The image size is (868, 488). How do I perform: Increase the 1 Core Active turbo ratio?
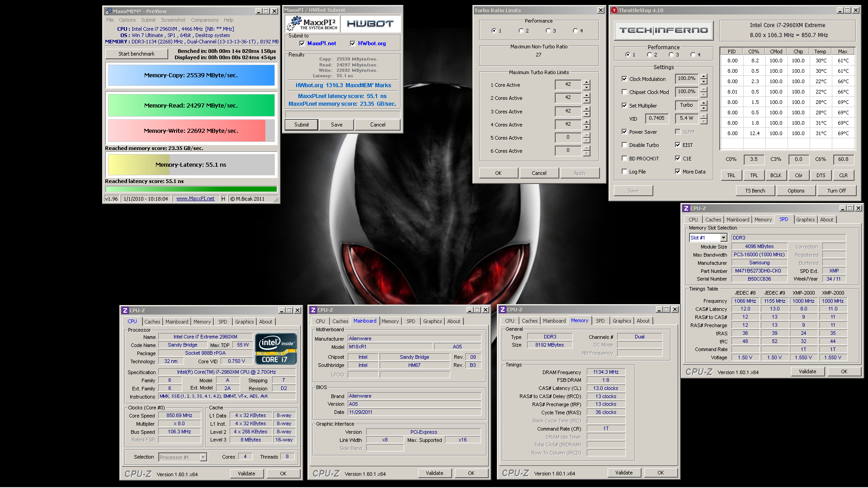click(x=586, y=82)
